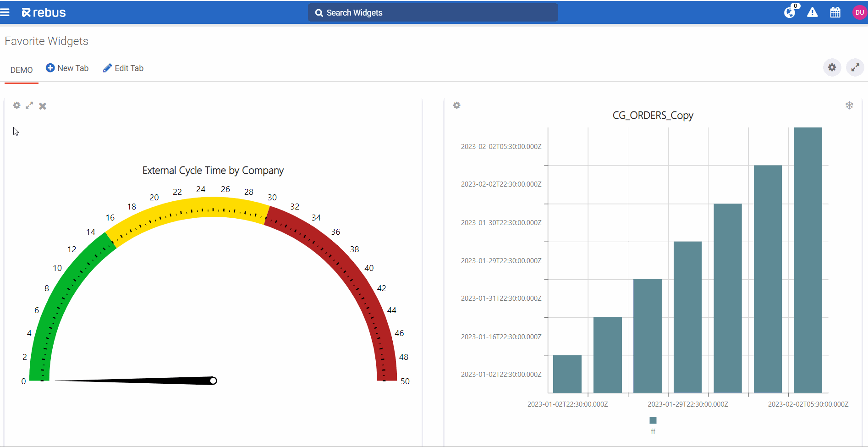Image resolution: width=868 pixels, height=447 pixels.
Task: Add a New Tab
Action: point(67,68)
